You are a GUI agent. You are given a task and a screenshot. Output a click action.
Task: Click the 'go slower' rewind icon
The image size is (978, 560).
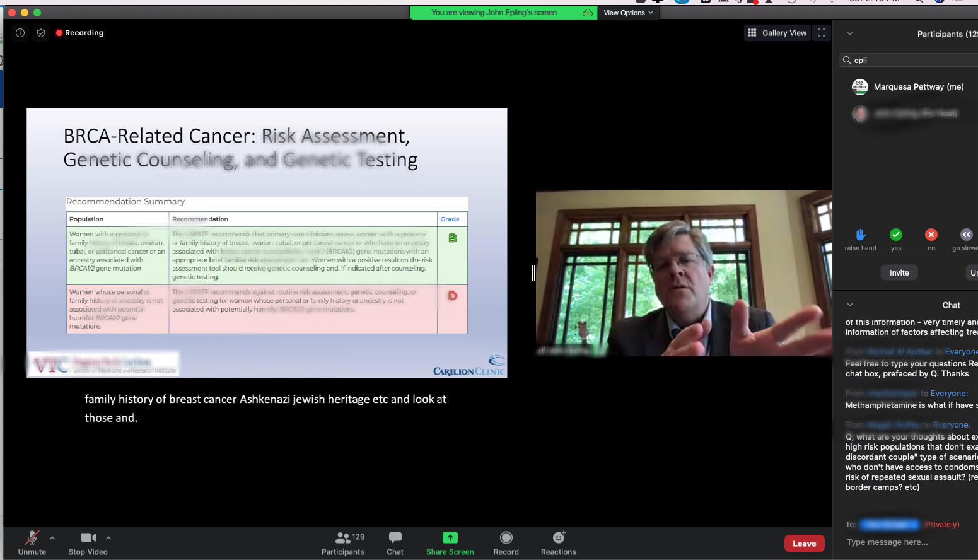click(966, 235)
